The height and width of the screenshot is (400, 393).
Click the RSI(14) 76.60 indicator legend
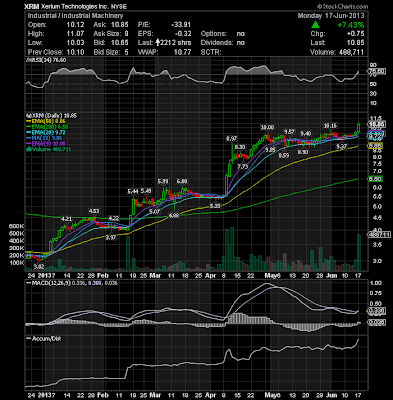point(46,60)
